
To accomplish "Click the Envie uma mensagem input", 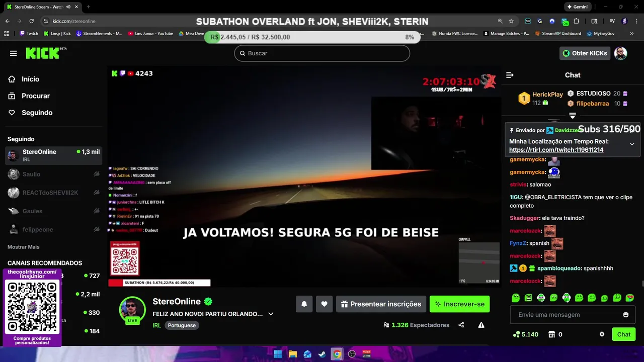I will [573, 315].
